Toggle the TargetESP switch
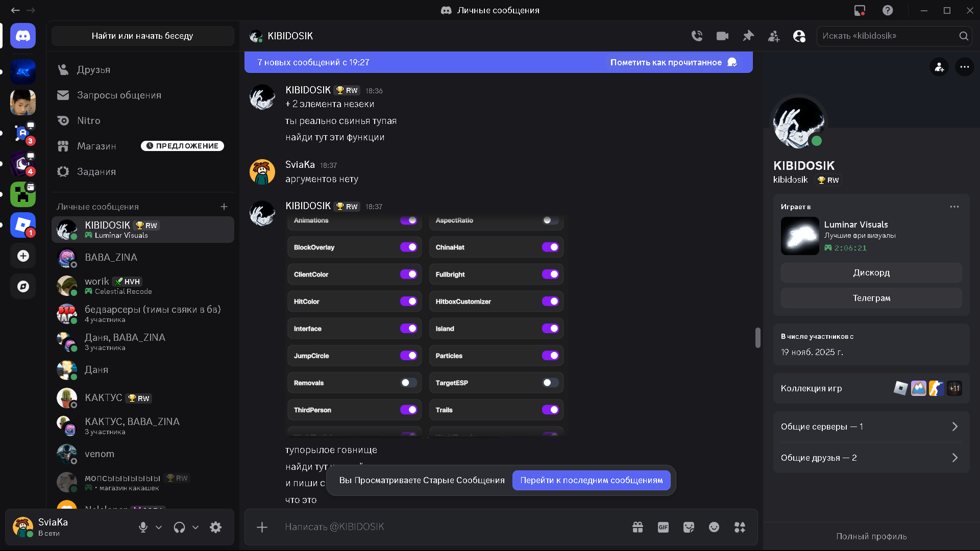 pos(550,383)
